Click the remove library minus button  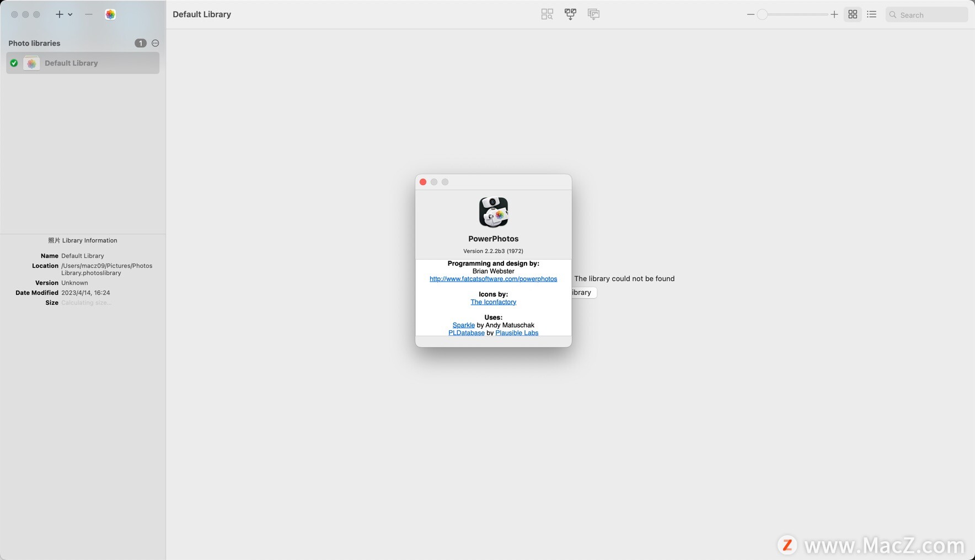pyautogui.click(x=89, y=14)
